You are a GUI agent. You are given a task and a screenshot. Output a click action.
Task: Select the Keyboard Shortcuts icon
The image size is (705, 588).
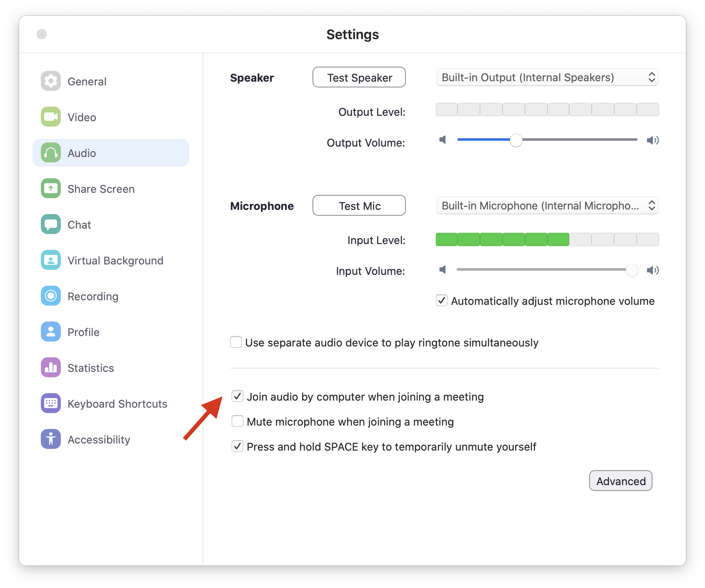pos(50,404)
